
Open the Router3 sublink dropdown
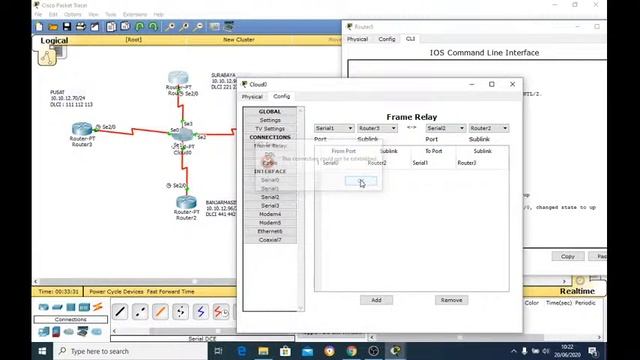(x=377, y=128)
